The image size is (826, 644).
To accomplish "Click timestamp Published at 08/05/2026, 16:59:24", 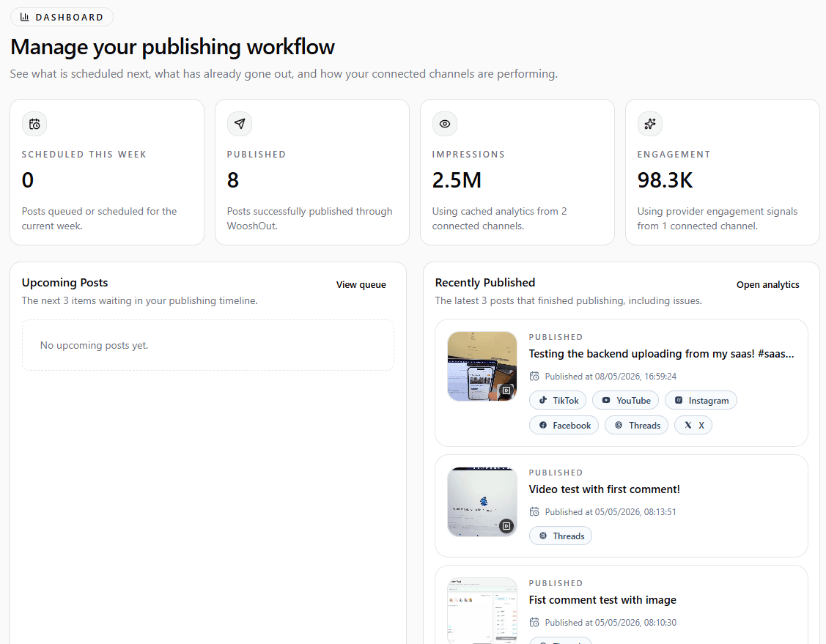I will pos(611,376).
